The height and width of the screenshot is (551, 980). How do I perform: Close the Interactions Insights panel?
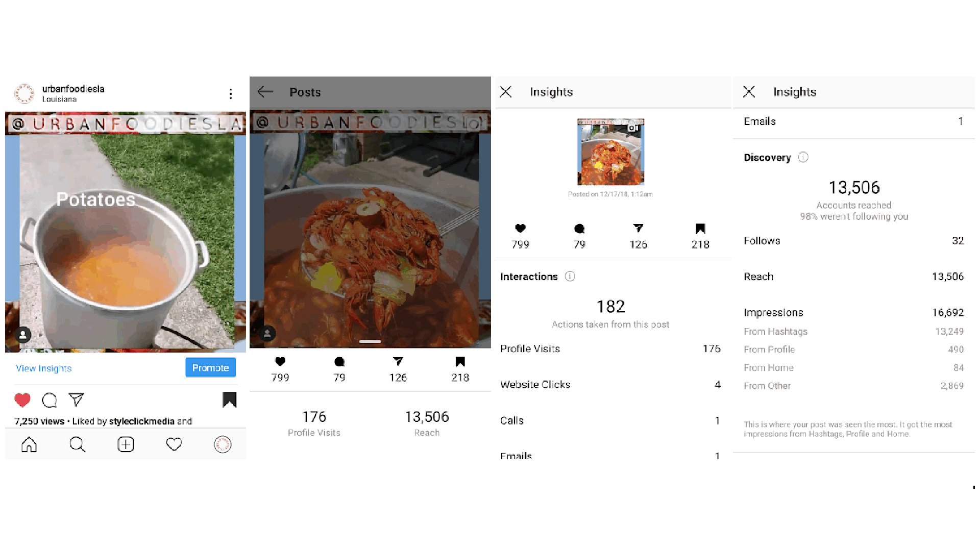pos(506,92)
